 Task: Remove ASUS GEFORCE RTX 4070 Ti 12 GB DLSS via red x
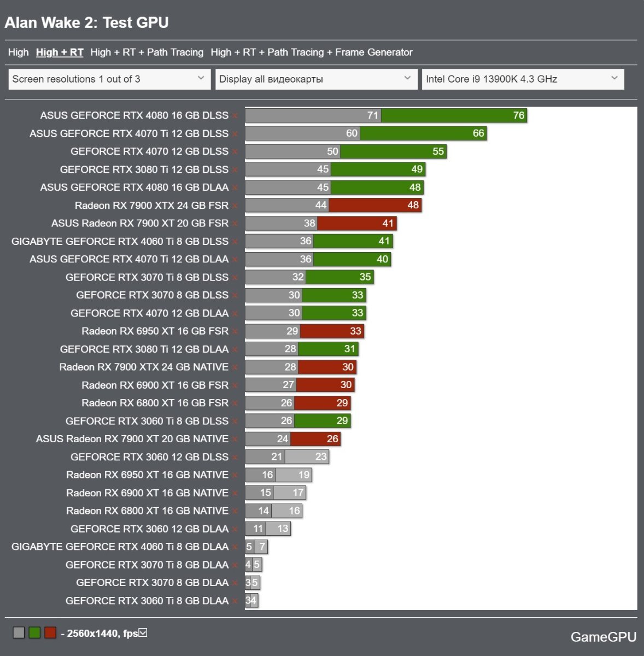tap(235, 134)
